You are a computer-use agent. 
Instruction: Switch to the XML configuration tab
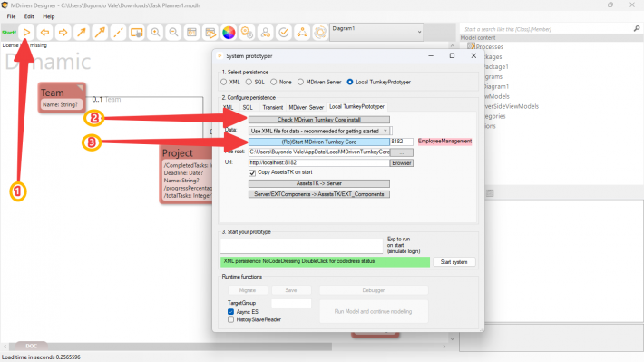228,107
